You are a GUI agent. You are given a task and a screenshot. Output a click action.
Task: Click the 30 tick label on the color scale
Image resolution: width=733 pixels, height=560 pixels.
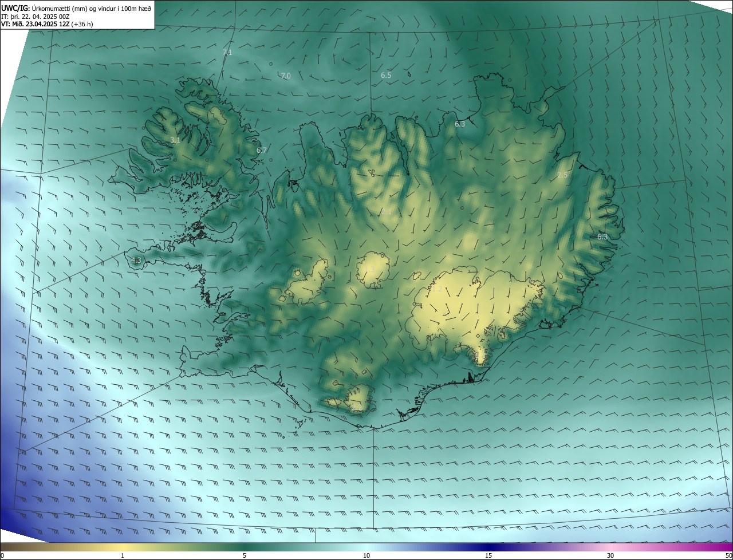(x=610, y=556)
